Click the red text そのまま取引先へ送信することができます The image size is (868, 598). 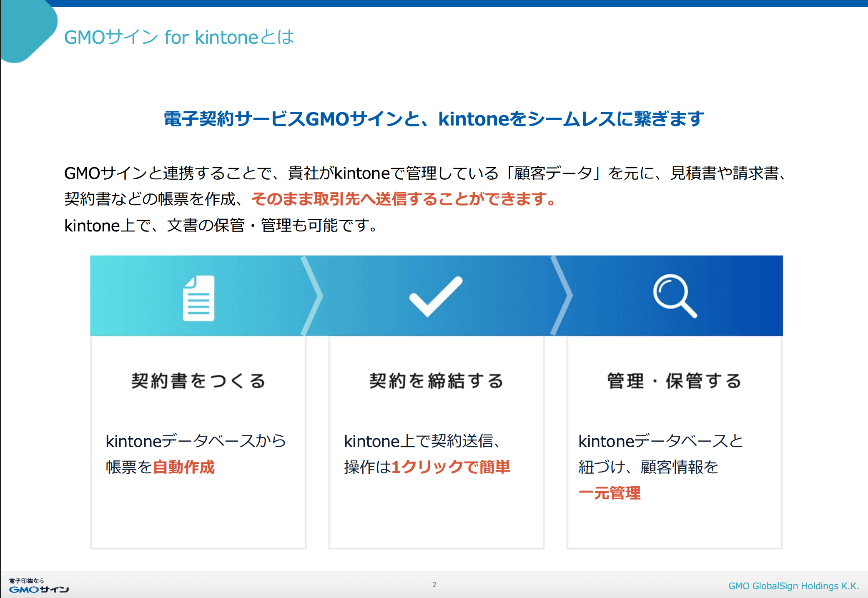click(x=403, y=199)
